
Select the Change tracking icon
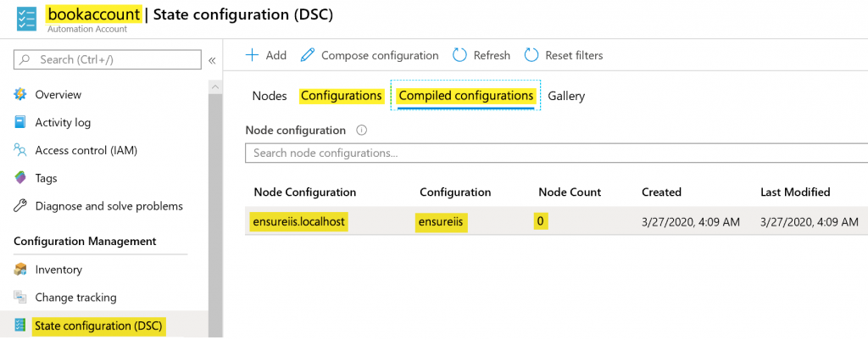tap(20, 298)
